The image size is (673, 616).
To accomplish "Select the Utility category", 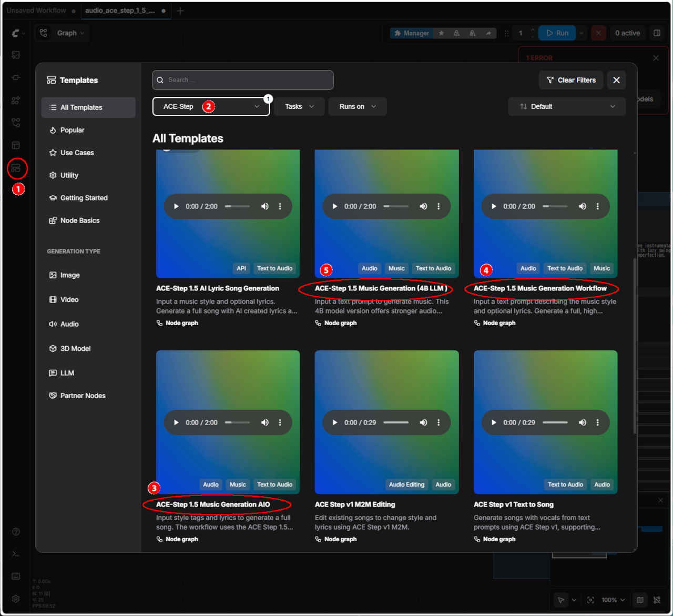I will (x=88, y=175).
